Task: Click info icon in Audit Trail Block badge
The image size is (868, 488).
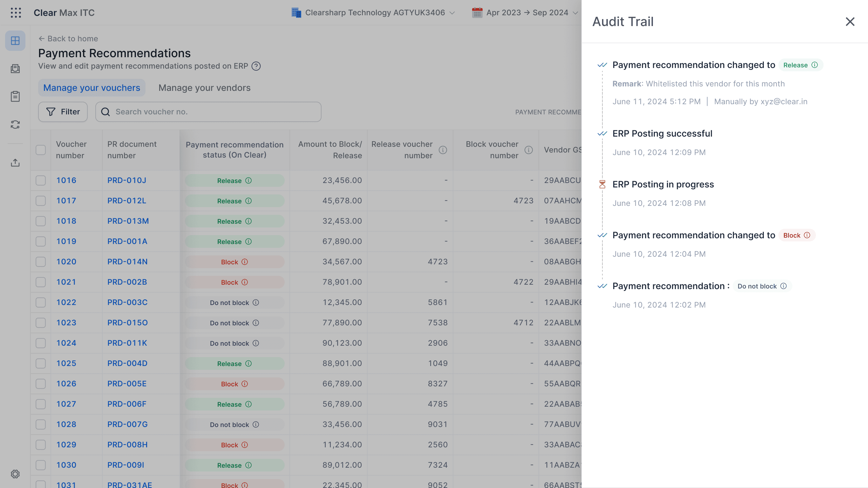Action: coord(807,235)
